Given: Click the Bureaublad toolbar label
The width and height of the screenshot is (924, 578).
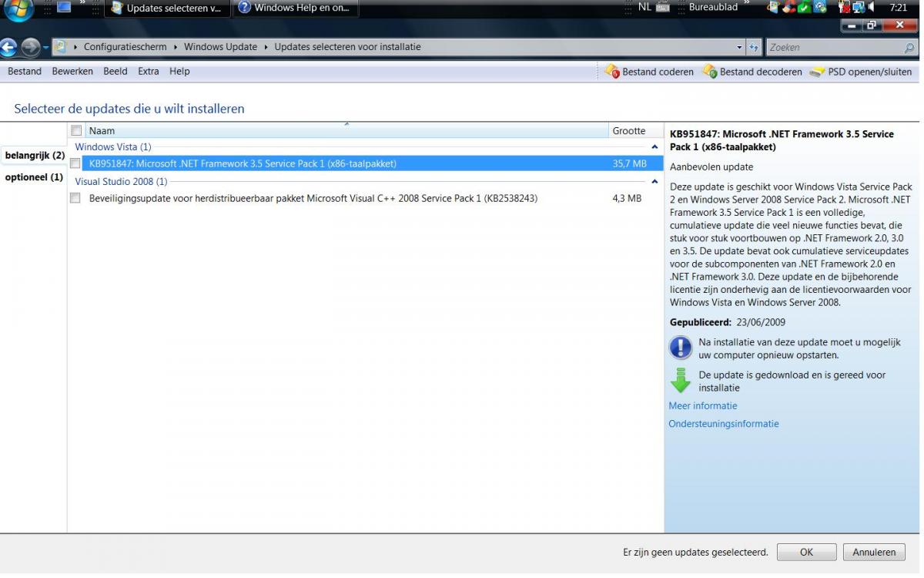Looking at the screenshot, I should point(713,8).
